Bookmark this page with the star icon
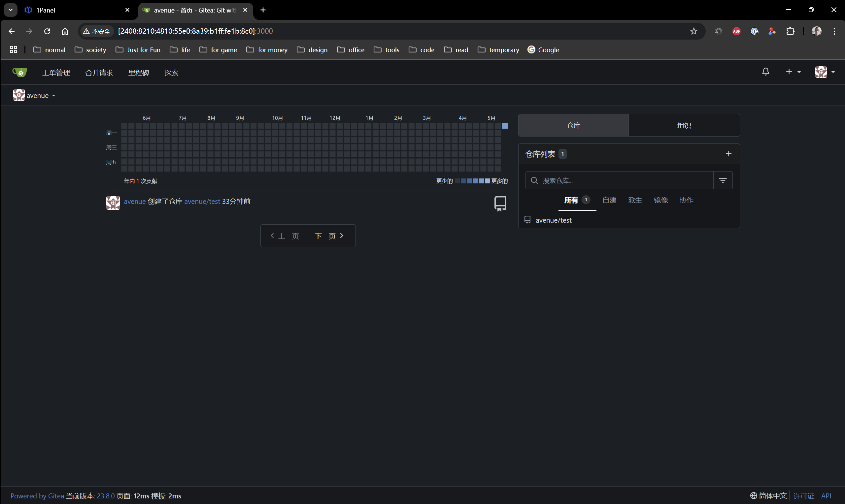 693,31
